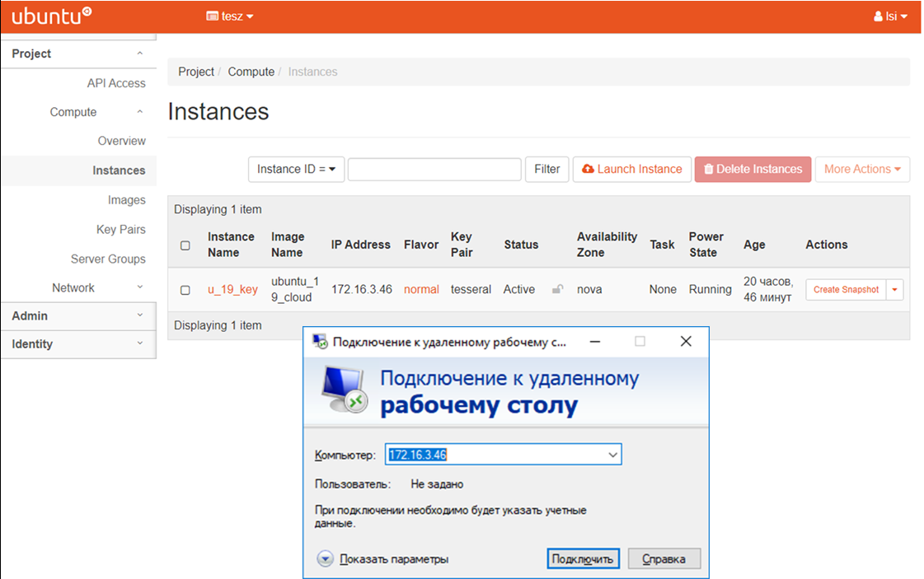Collapse the Project sidebar section

point(78,54)
